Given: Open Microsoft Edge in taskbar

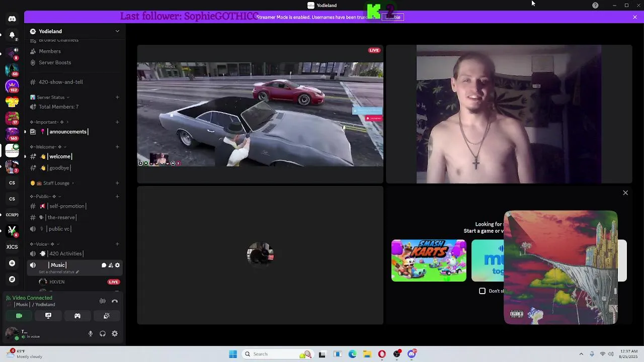Looking at the screenshot, I should [352, 354].
